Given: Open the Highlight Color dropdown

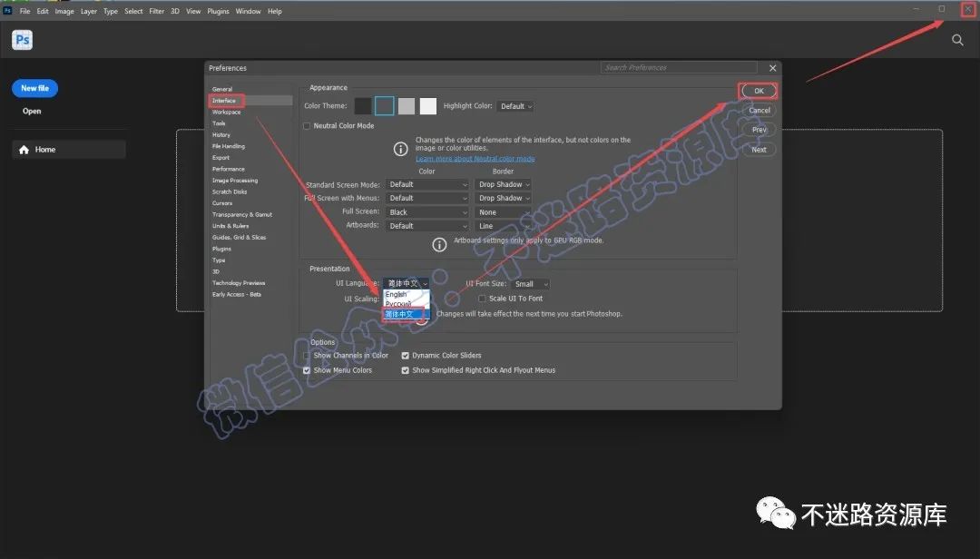Looking at the screenshot, I should point(515,106).
